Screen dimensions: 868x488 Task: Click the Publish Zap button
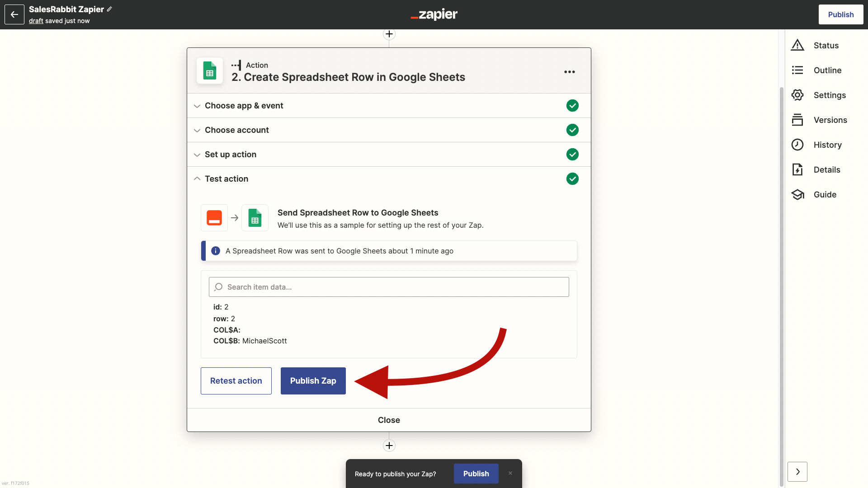pyautogui.click(x=313, y=381)
